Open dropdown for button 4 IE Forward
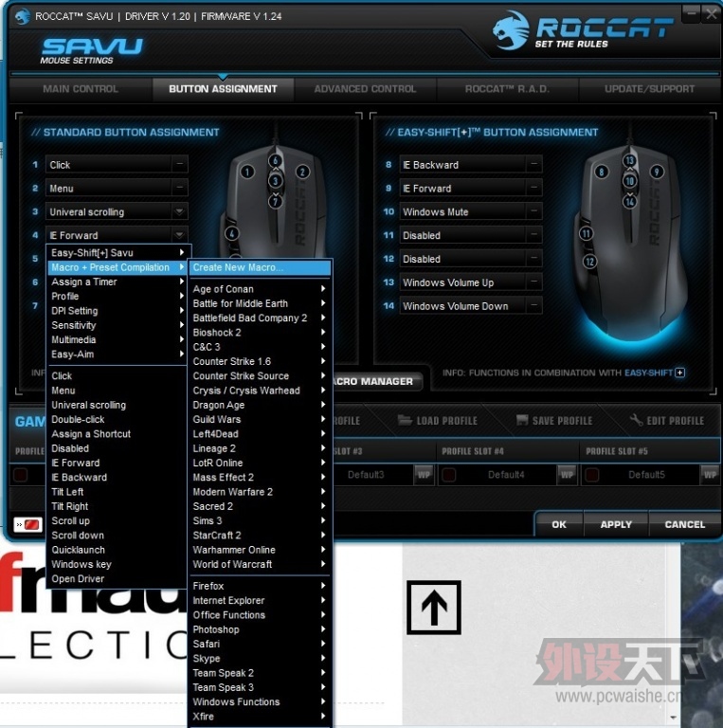Image resolution: width=723 pixels, height=728 pixels. (180, 235)
